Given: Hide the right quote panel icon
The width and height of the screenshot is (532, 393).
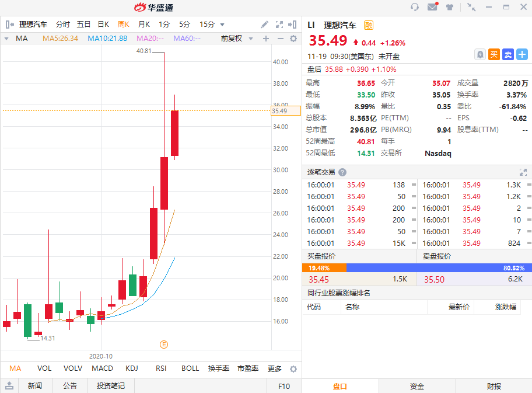Looking at the screenshot, I should tap(292, 25).
